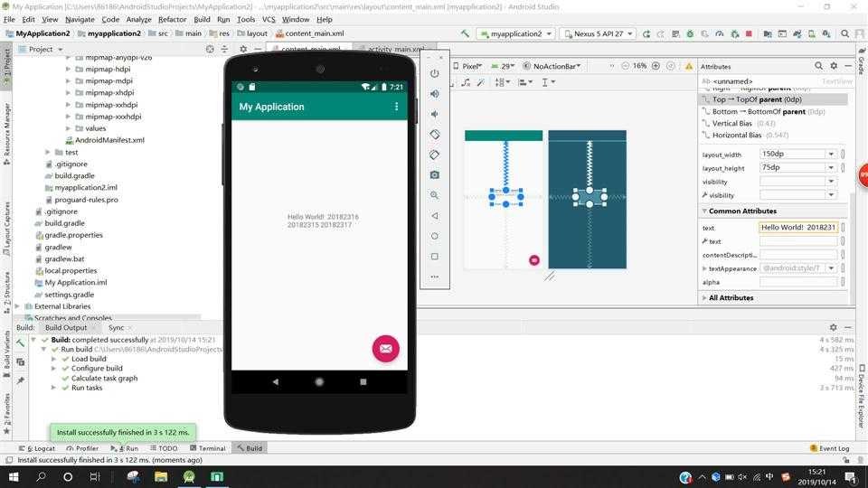The height and width of the screenshot is (488, 868).
Task: Collapse Common Attributes section
Action: point(704,211)
